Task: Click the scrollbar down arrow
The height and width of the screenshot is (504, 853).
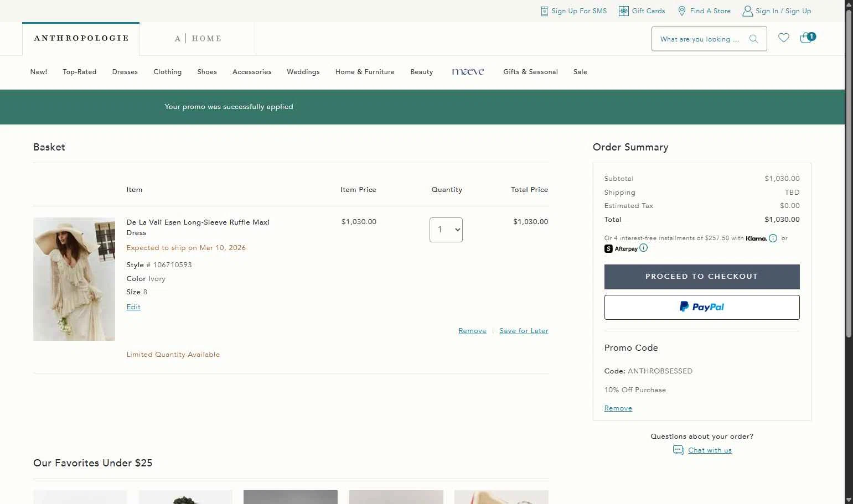Action: 849,500
